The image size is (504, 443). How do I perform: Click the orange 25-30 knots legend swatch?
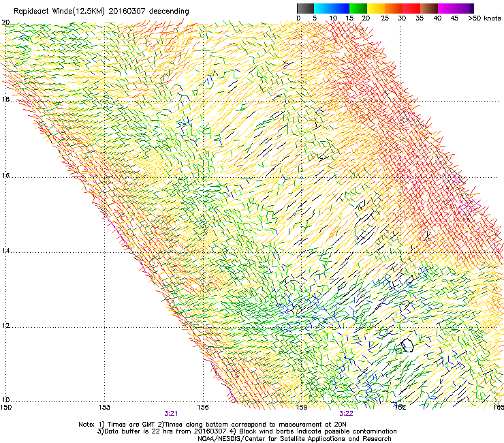click(394, 8)
